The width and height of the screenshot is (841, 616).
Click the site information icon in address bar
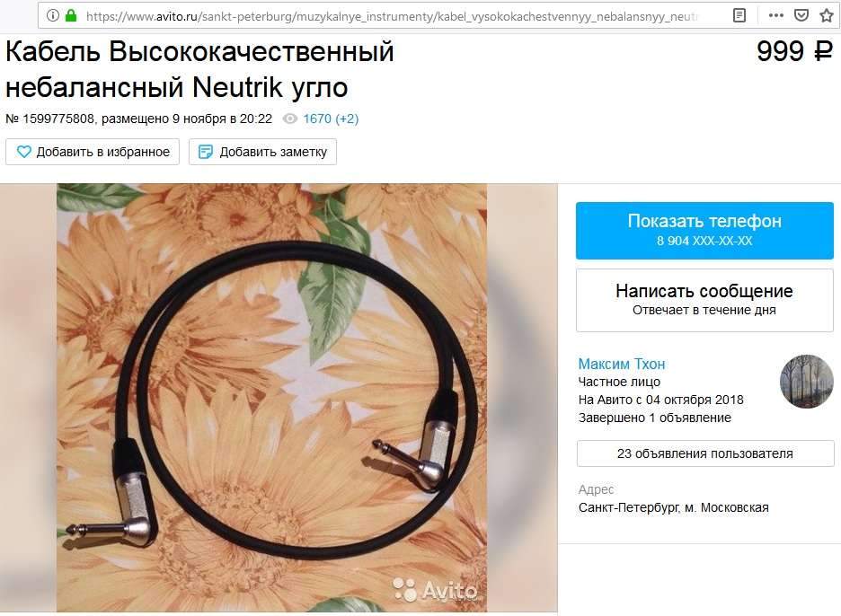[52, 15]
